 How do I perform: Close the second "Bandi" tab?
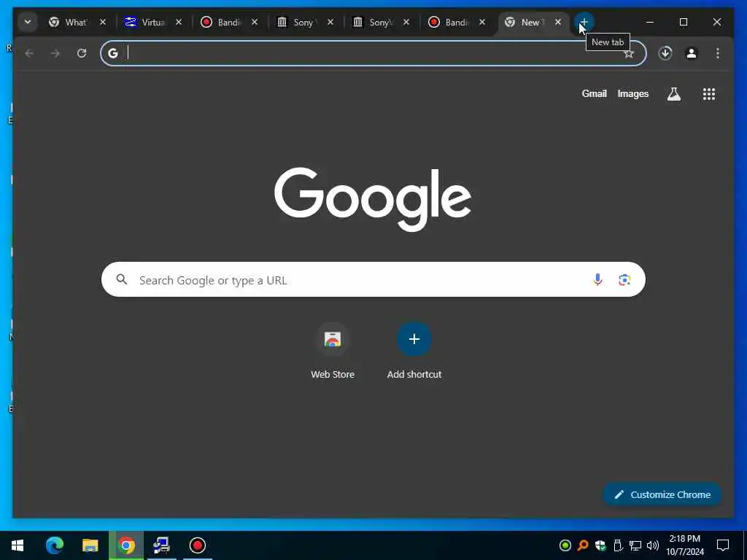pos(482,22)
